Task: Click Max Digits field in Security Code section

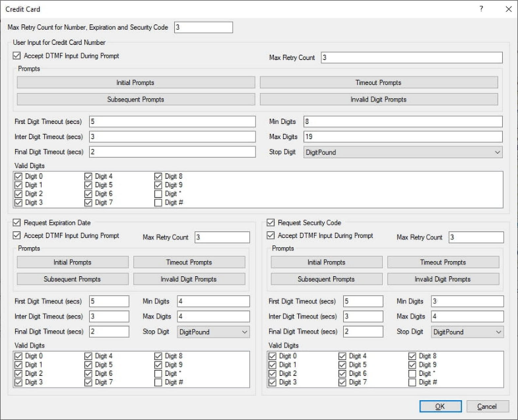Action: point(468,316)
